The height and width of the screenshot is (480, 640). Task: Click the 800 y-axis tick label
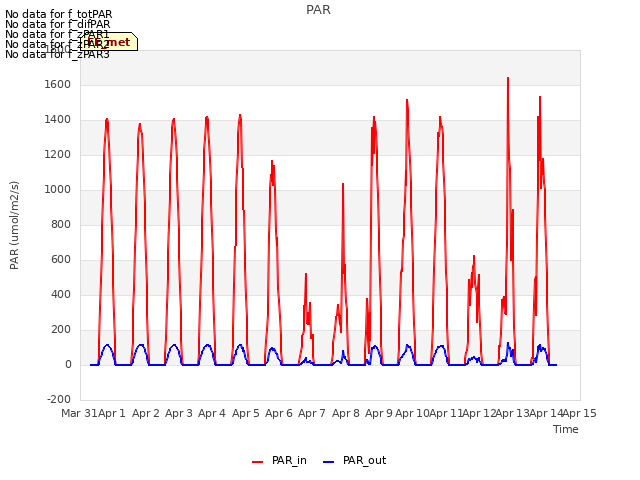[61, 224]
